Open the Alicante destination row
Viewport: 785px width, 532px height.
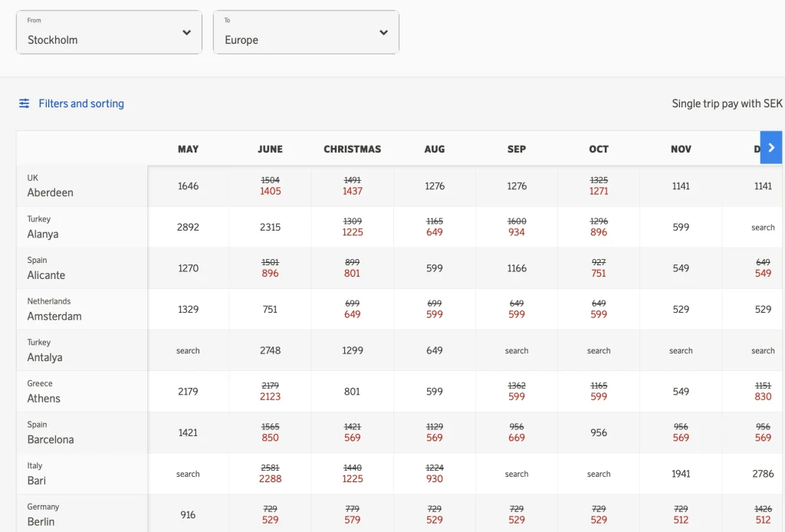pos(82,268)
